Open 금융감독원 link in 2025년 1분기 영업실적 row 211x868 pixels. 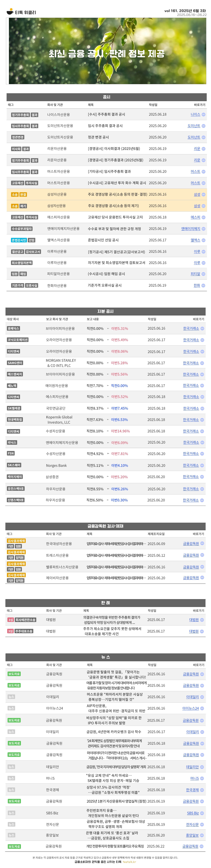click(191, 801)
